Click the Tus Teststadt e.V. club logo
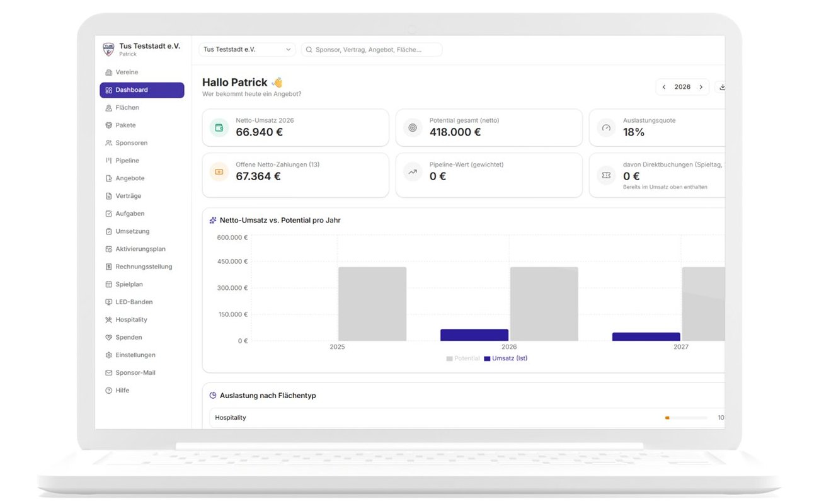The image size is (819, 504). [x=108, y=49]
